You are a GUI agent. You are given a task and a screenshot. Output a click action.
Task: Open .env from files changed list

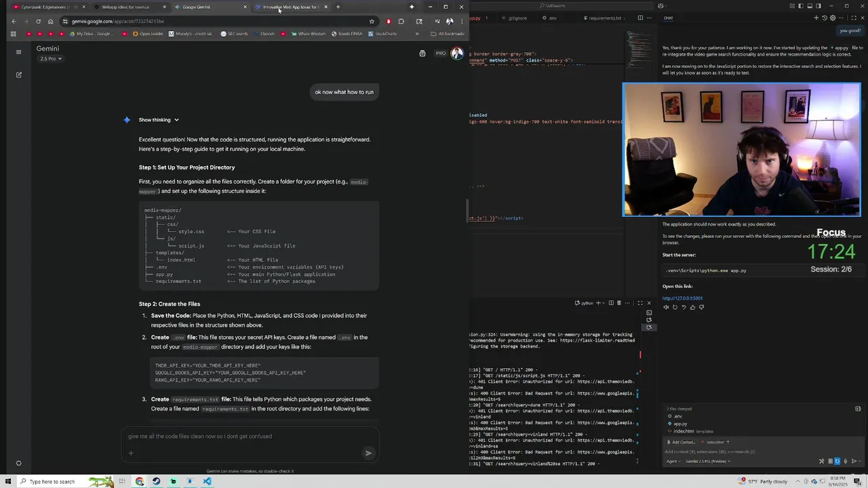678,416
